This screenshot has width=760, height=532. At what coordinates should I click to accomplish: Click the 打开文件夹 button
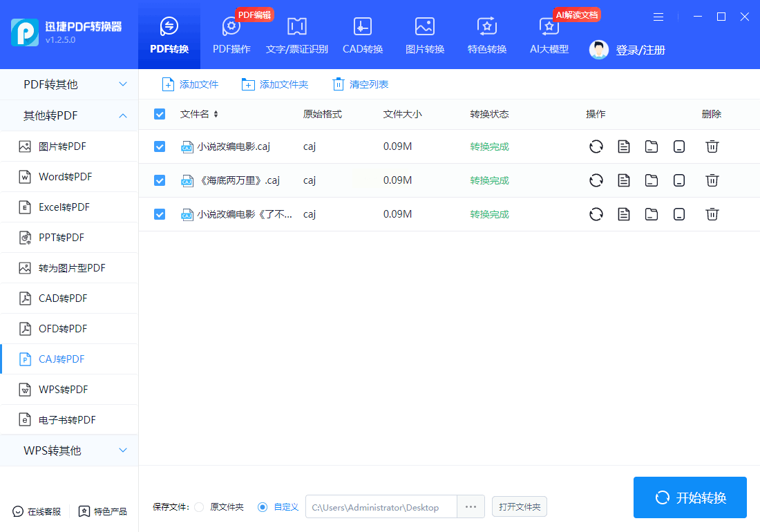point(520,507)
